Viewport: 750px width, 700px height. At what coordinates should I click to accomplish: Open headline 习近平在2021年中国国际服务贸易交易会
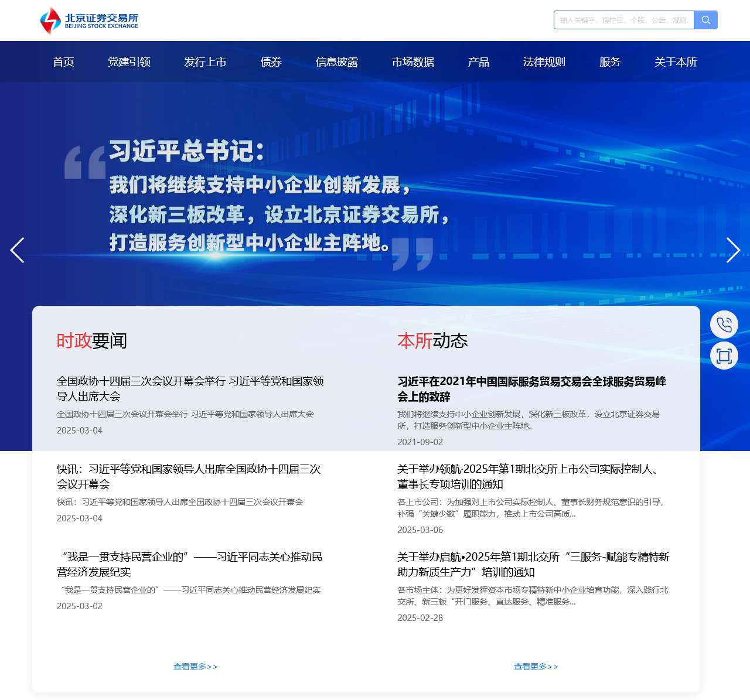pos(531,389)
